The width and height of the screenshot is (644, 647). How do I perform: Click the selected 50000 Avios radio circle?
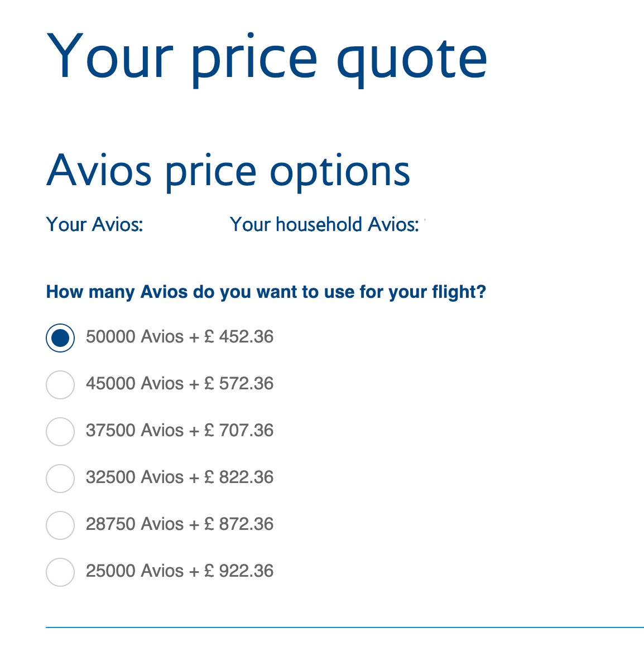pos(60,337)
